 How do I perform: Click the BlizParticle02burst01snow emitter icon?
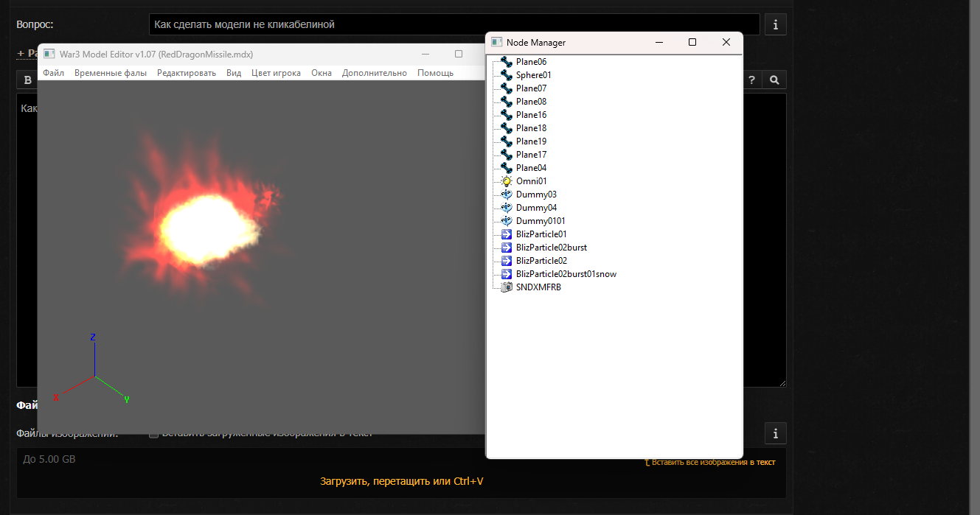(507, 274)
